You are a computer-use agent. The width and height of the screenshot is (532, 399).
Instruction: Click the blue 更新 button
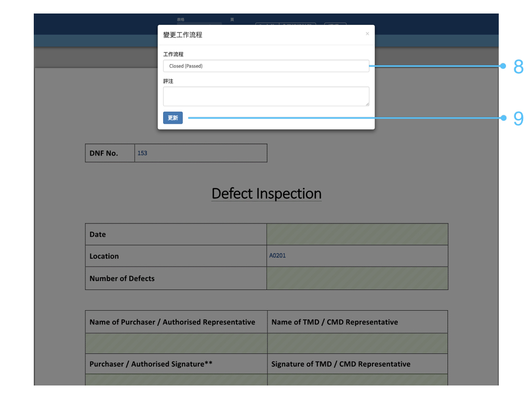click(172, 118)
